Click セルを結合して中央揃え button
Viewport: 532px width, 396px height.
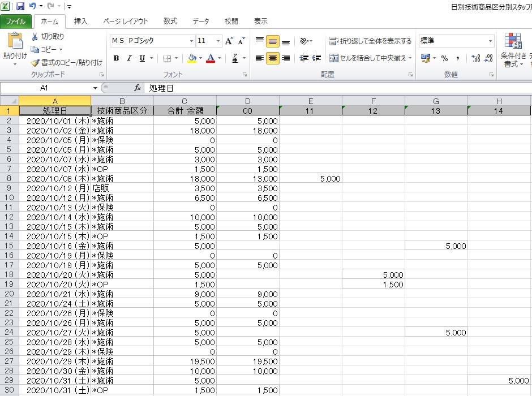coord(368,58)
